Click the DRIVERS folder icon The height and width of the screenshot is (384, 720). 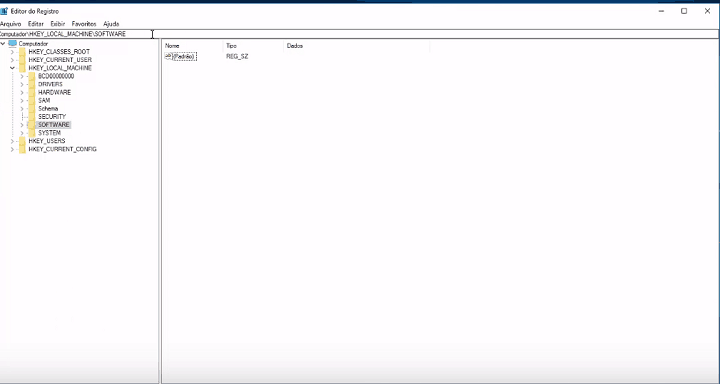click(32, 85)
